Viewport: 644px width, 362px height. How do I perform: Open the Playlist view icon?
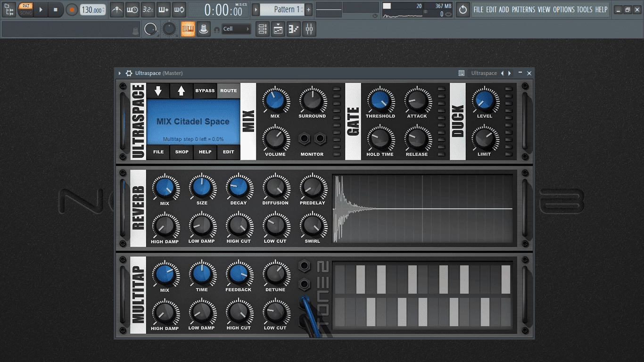pyautogui.click(x=263, y=29)
